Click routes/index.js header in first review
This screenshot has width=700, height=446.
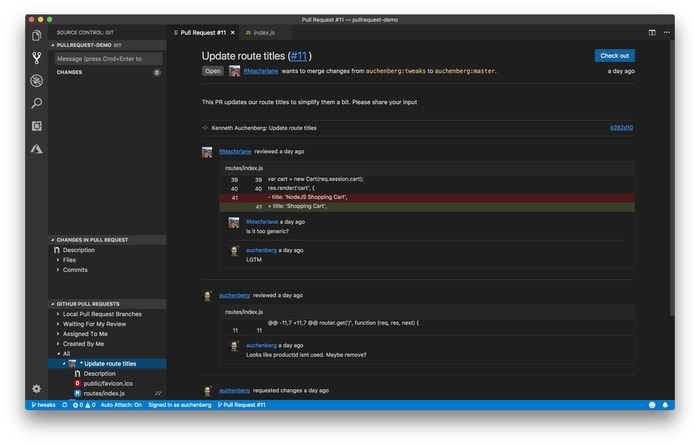click(244, 168)
